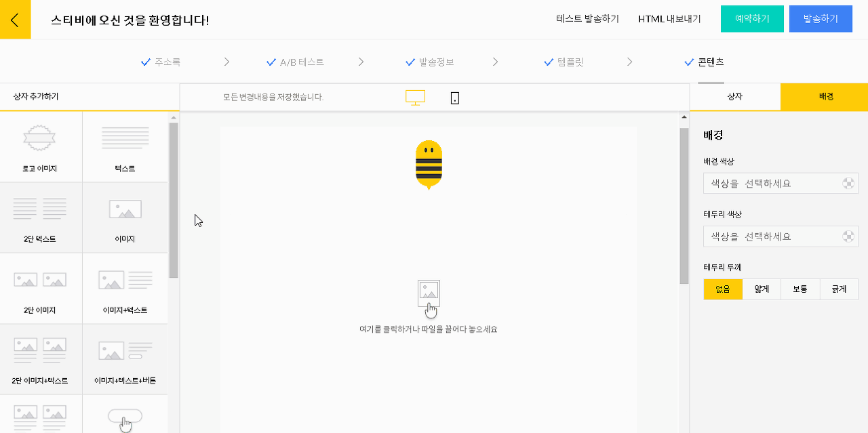The image size is (868, 433).
Task: Add a 2단 이미지 two-column image box
Action: tap(41, 289)
